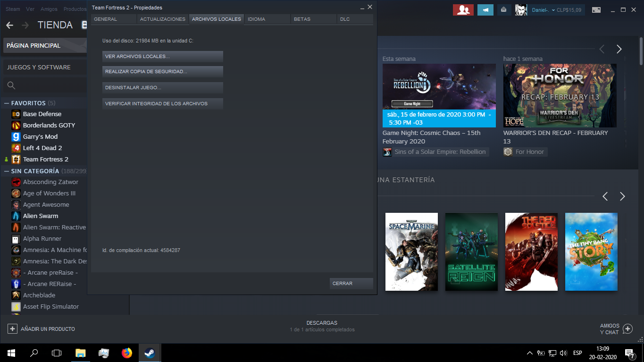
Task: Open the Space Marine game cover
Action: pyautogui.click(x=411, y=252)
